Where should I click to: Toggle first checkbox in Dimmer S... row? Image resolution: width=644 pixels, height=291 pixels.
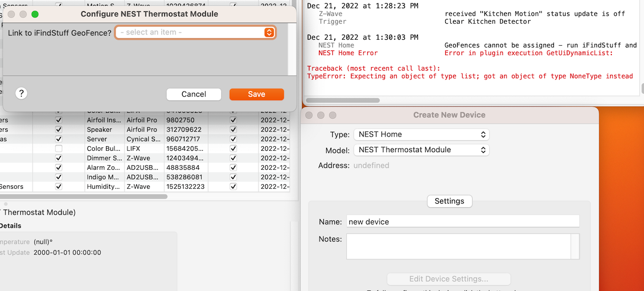point(58,158)
